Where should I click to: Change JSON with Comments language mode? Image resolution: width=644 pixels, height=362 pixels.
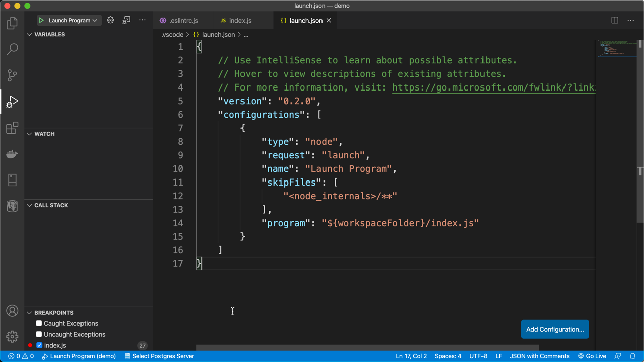(539, 356)
